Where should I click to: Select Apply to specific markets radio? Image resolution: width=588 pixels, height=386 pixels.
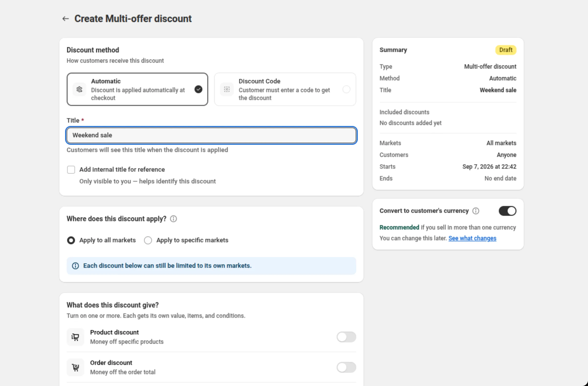[148, 240]
